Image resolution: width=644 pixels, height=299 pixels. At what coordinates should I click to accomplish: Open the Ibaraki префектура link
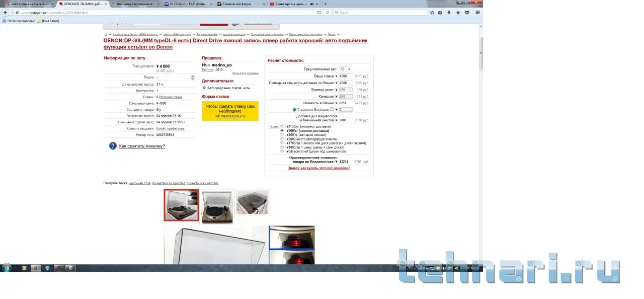(x=171, y=128)
